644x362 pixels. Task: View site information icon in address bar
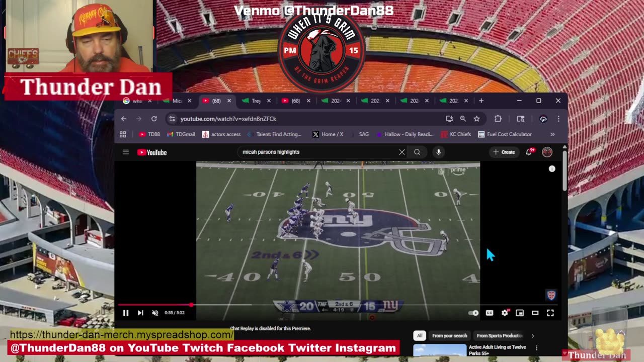172,119
